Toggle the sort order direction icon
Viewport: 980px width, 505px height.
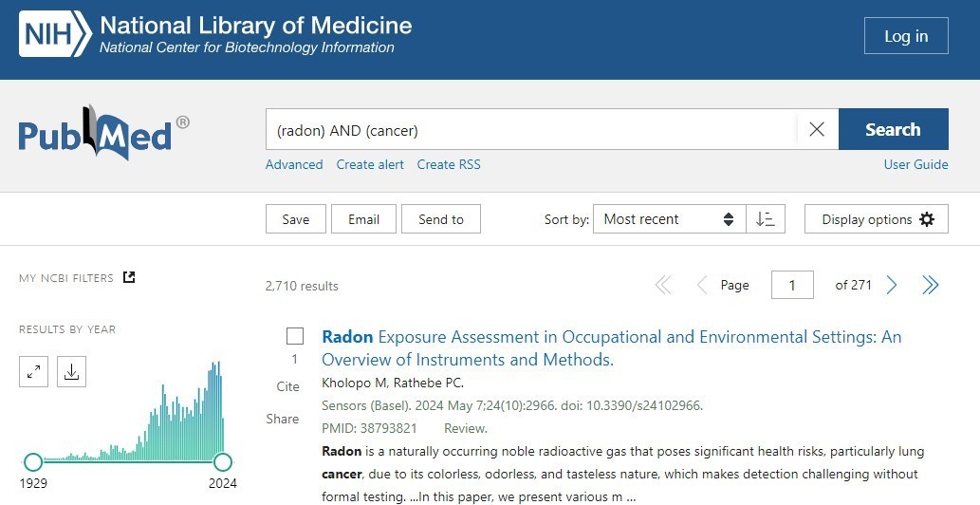[x=765, y=218]
